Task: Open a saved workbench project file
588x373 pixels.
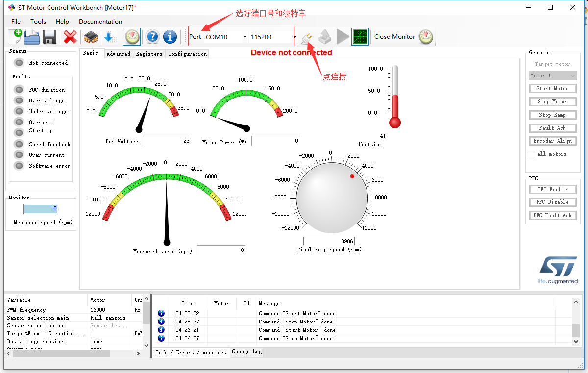Action: [x=31, y=36]
